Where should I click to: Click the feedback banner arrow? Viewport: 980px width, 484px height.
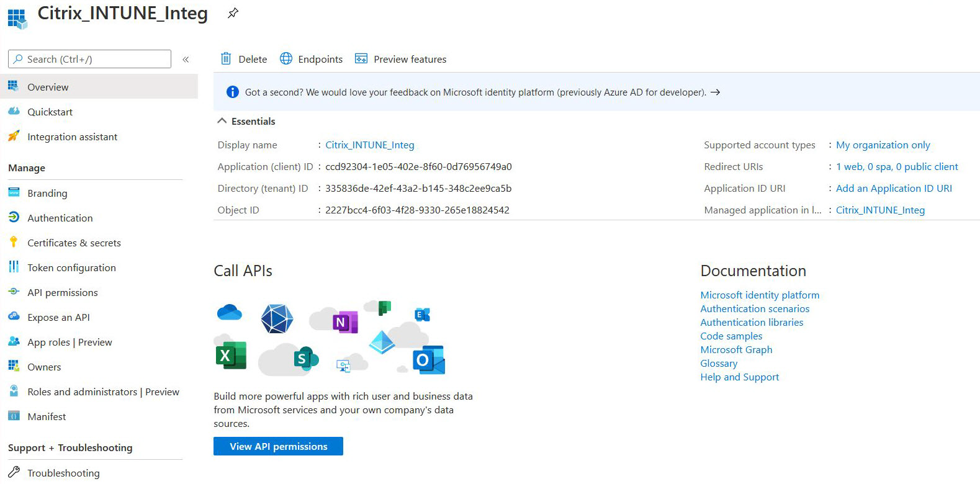[x=716, y=92]
